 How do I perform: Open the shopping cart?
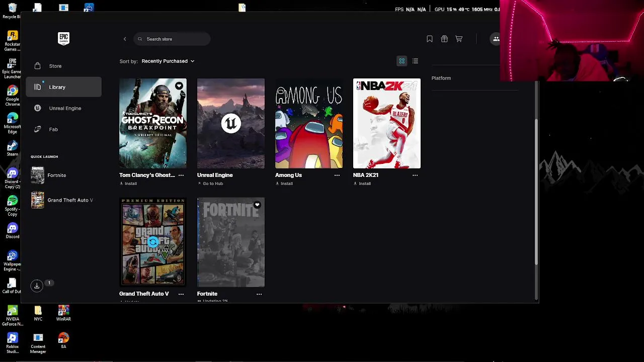459,39
